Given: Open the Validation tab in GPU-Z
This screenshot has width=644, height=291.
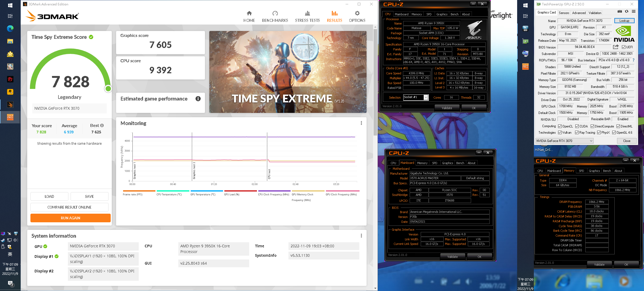Looking at the screenshot, I should point(595,13).
